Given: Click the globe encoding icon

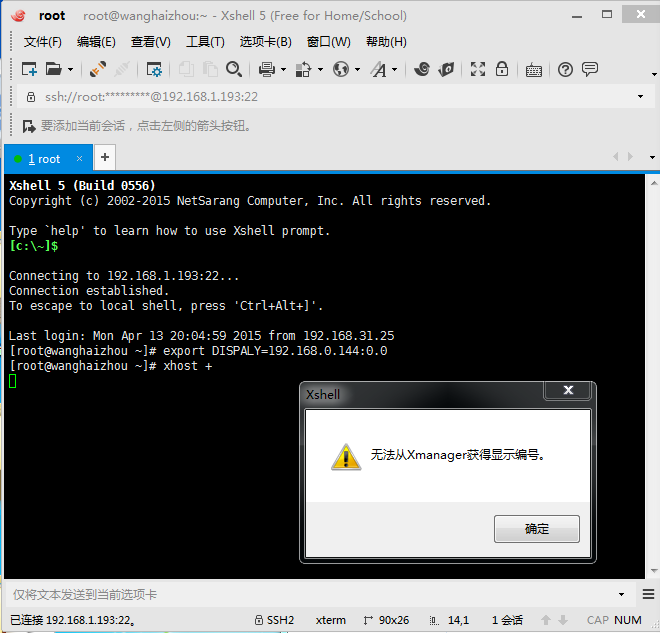Looking at the screenshot, I should (x=341, y=69).
